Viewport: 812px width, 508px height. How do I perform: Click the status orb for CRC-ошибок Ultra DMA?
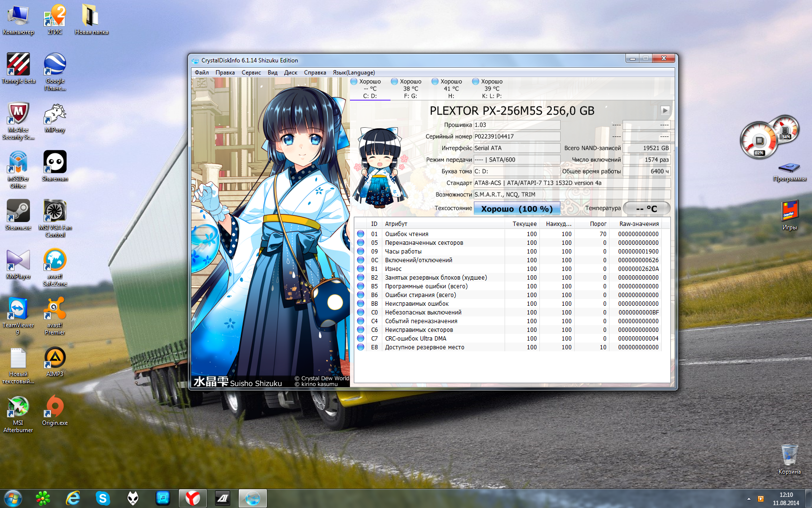coord(361,339)
